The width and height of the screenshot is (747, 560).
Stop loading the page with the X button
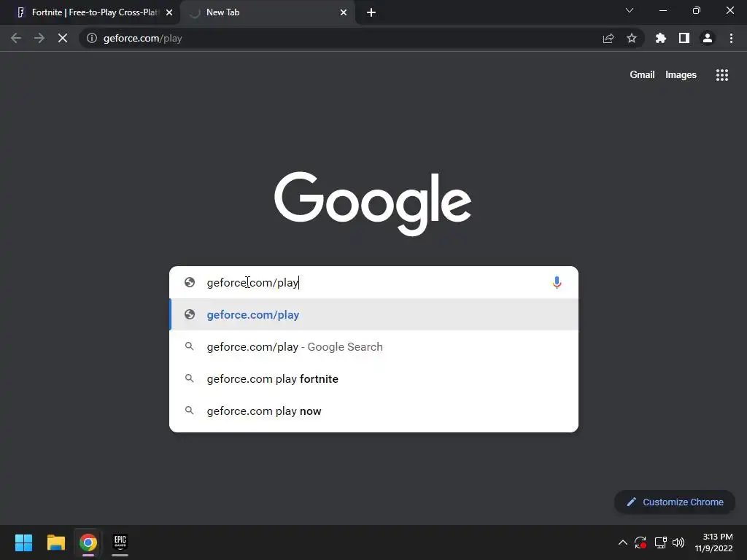pyautogui.click(x=63, y=38)
